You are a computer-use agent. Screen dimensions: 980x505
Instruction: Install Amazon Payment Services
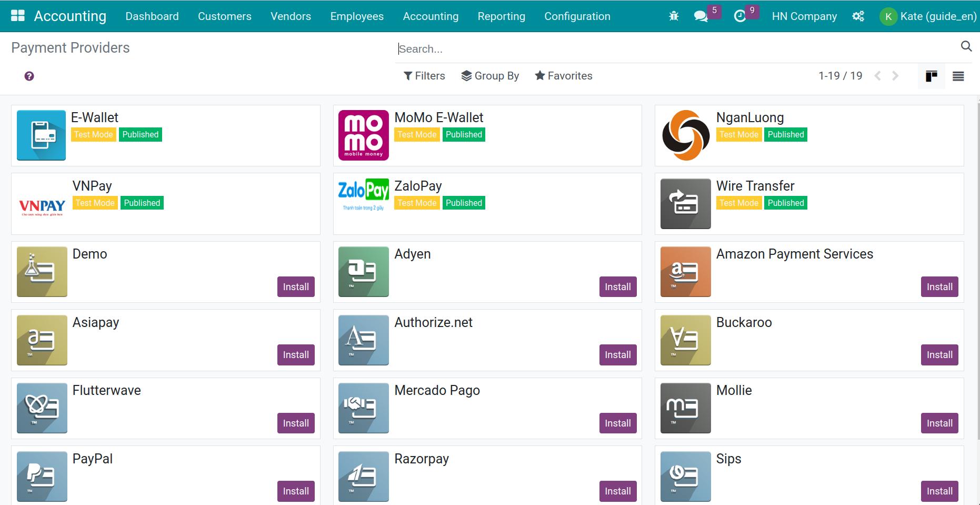click(x=939, y=287)
